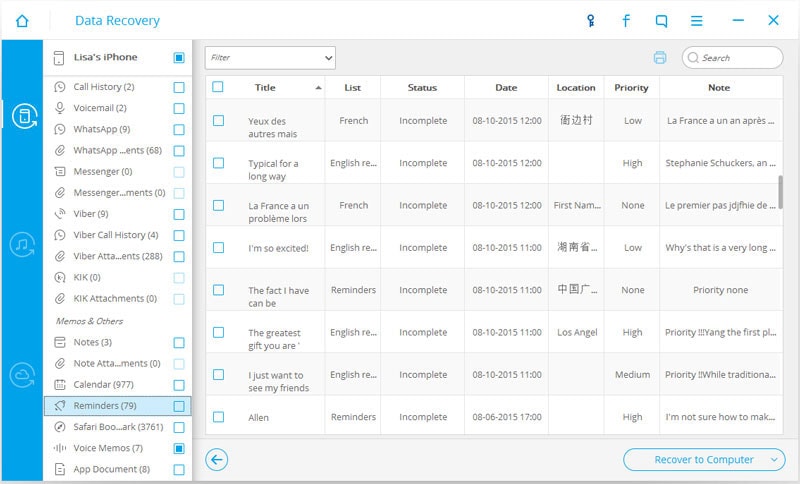Check the Reminders (79) checkbox
Screen dimensions: 800x484
click(x=179, y=406)
